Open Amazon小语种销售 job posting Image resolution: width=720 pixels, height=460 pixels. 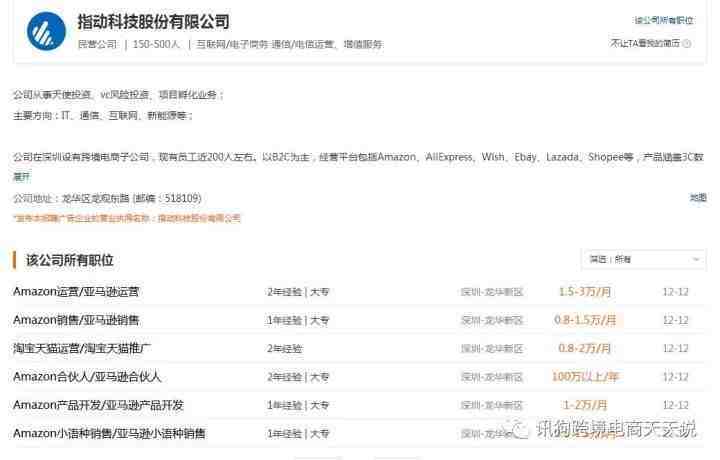coord(109,433)
